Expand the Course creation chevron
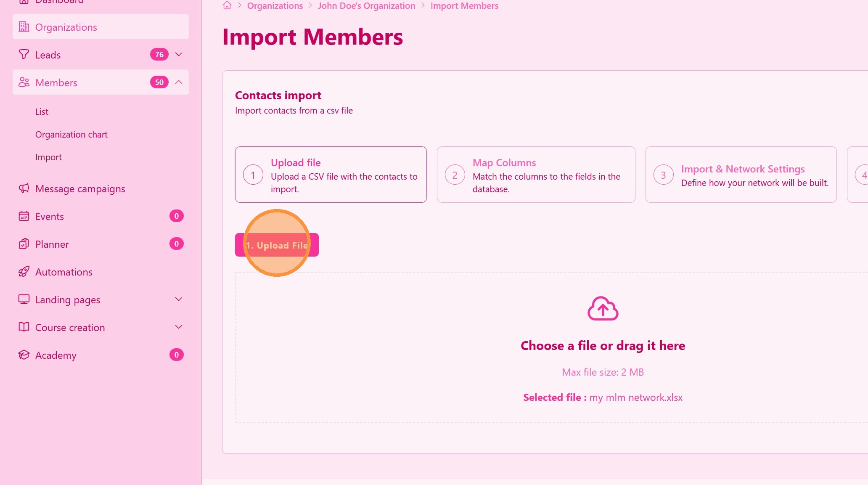 179,327
